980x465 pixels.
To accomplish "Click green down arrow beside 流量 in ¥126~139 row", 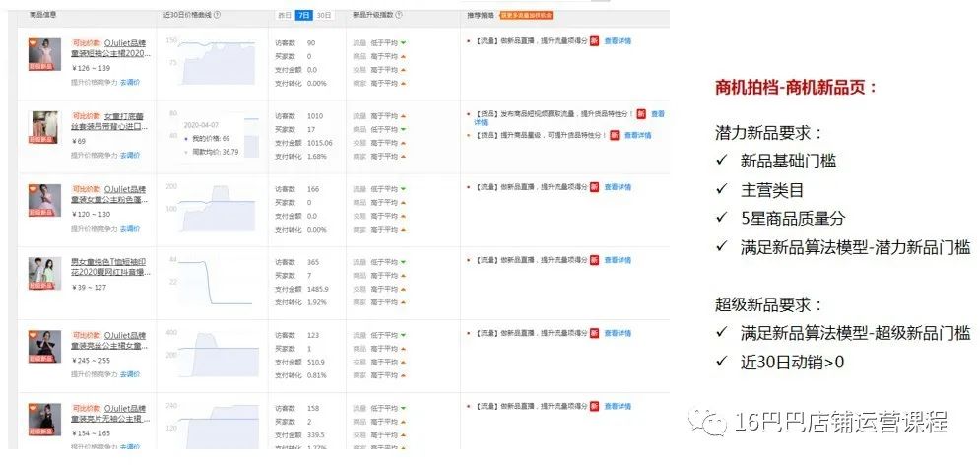I will click(404, 43).
